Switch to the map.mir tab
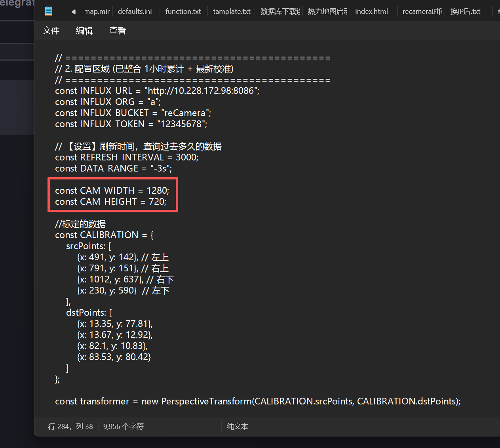Image resolution: width=500 pixels, height=448 pixels. [97, 11]
